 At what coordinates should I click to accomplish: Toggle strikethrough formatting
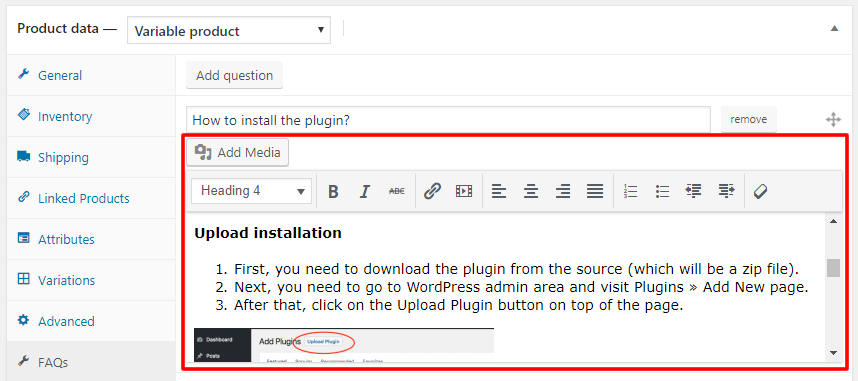397,191
